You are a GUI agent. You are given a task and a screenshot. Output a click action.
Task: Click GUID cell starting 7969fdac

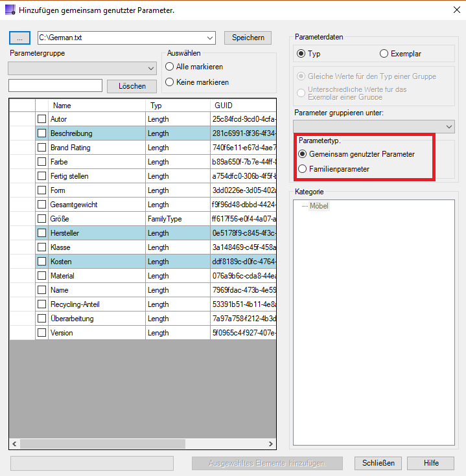point(243,290)
